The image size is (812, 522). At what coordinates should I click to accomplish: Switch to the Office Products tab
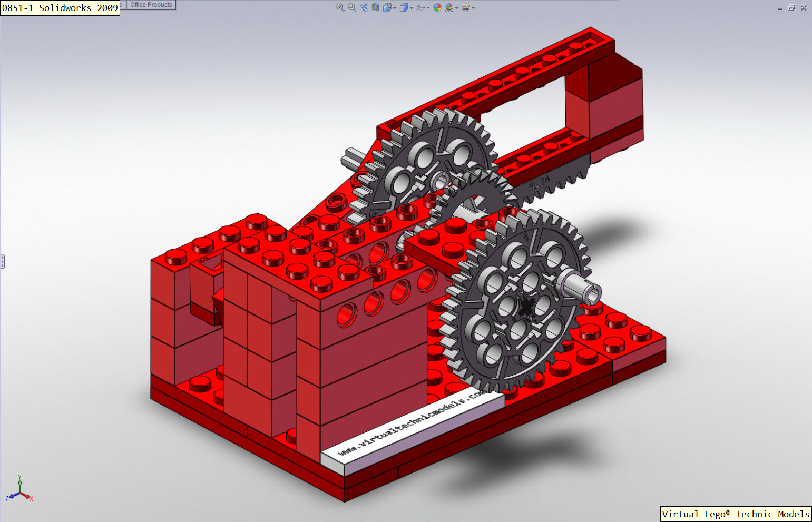click(x=150, y=4)
